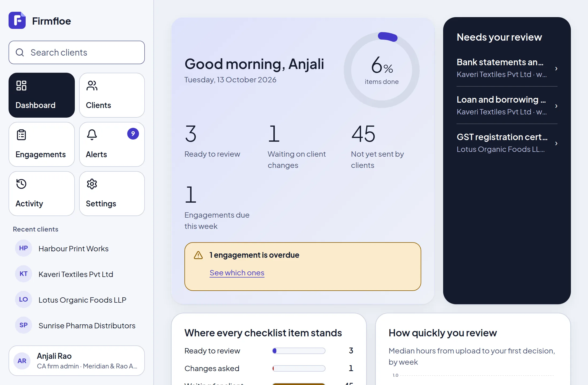Open the Engagements menu tile
Image resolution: width=588 pixels, height=385 pixels.
(42, 144)
